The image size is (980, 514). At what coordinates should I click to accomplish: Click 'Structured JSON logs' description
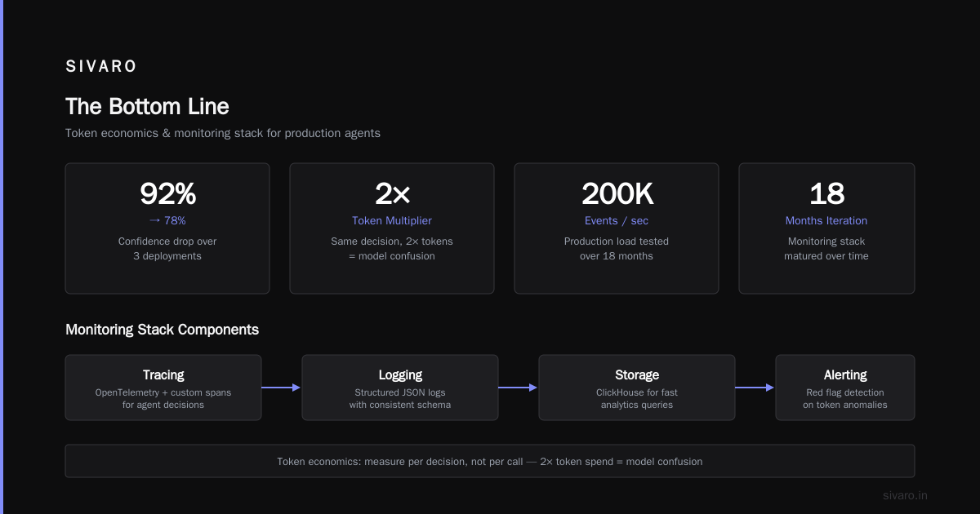tap(400, 392)
